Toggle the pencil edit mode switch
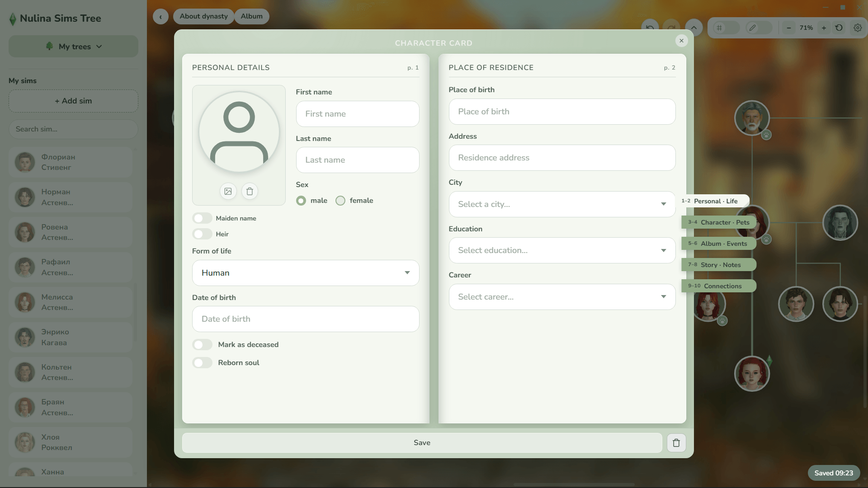 click(759, 28)
